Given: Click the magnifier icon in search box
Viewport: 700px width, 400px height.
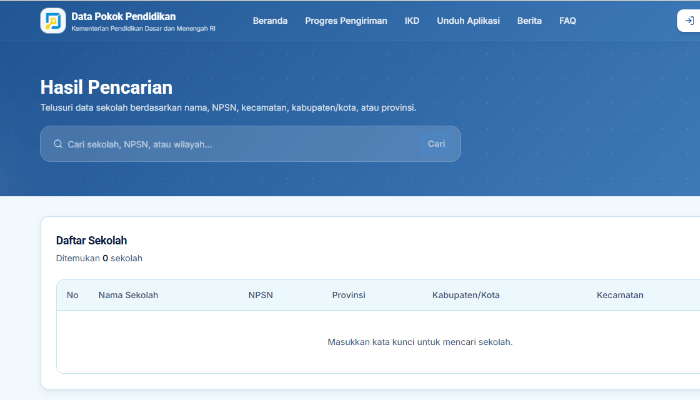Looking at the screenshot, I should click(58, 144).
